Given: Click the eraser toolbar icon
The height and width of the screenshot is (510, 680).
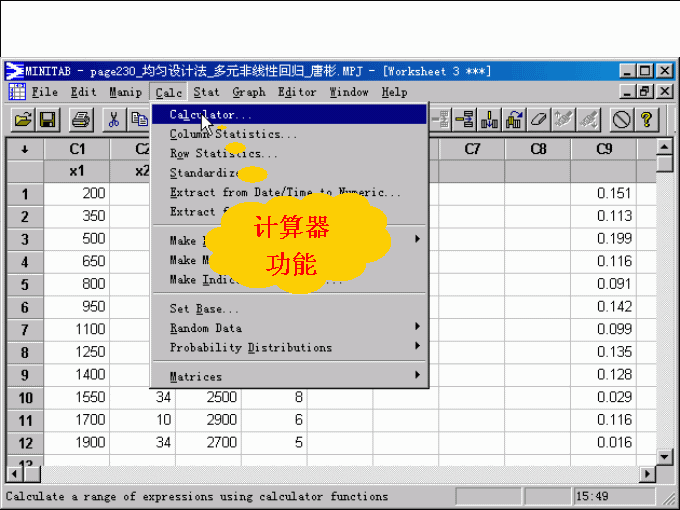Looking at the screenshot, I should [540, 120].
